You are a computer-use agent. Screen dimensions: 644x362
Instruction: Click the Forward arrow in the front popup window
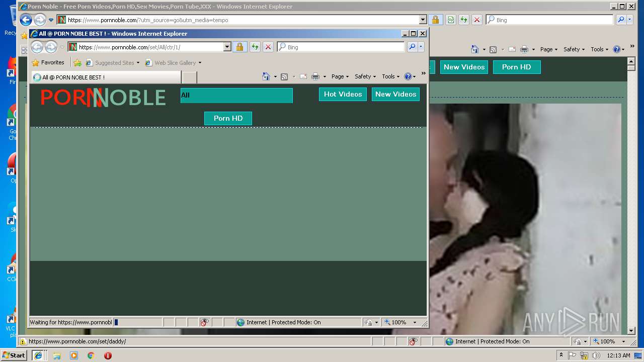(51, 47)
